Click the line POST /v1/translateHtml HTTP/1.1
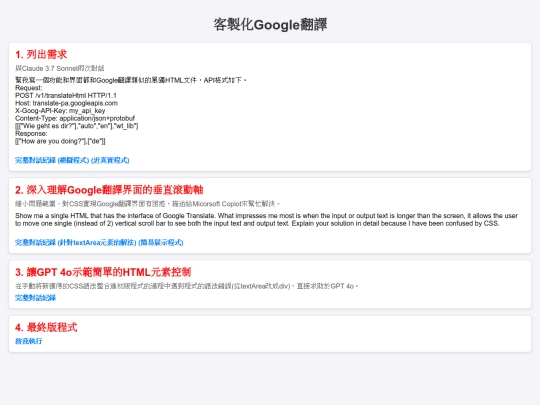 [66, 95]
